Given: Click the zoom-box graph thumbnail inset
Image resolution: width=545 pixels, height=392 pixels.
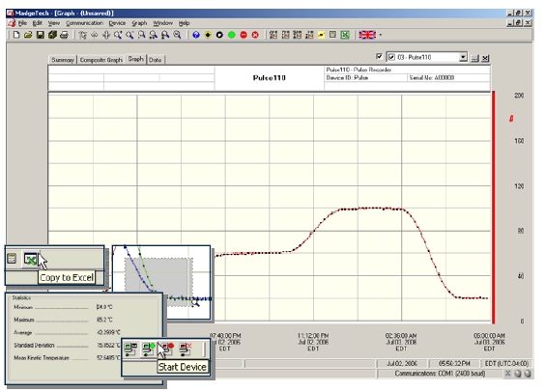Looking at the screenshot, I should (161, 282).
